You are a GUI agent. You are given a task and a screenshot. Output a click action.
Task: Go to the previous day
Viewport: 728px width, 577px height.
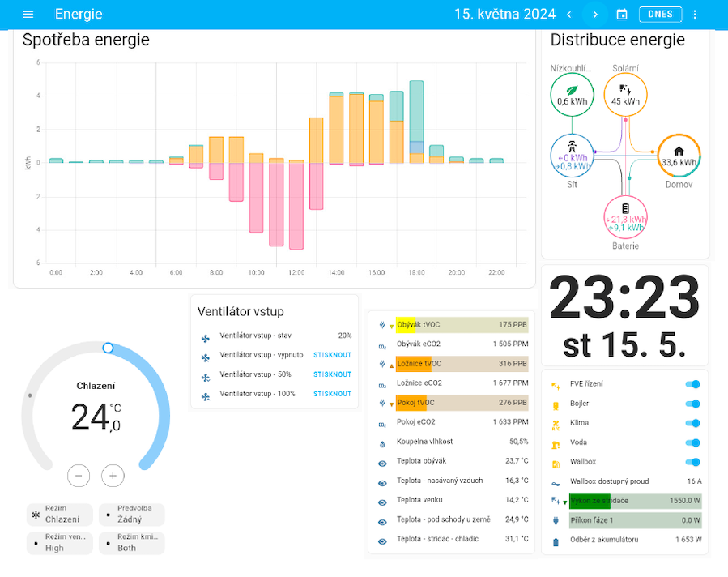tap(569, 15)
